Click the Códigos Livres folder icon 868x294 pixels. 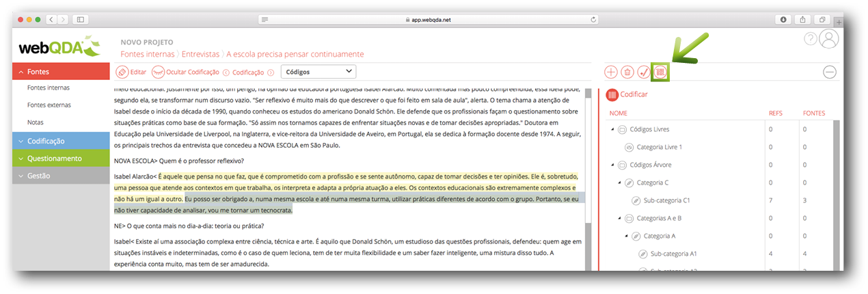pos(622,129)
